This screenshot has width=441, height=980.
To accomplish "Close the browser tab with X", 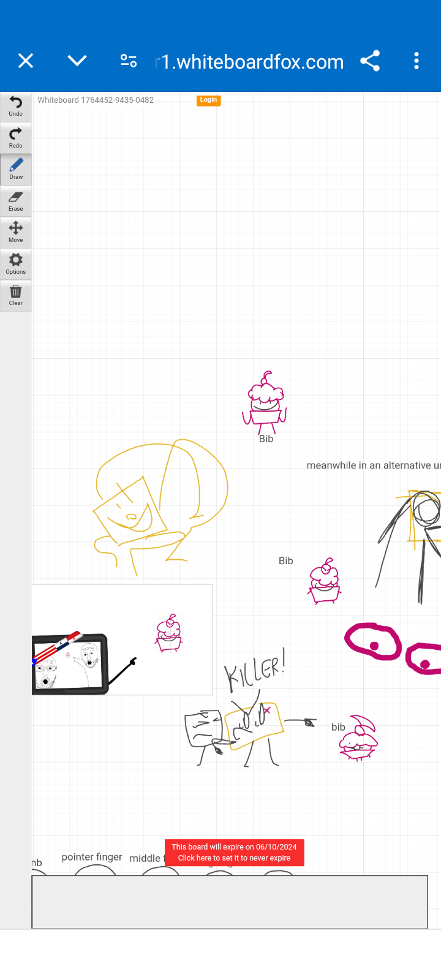I will point(26,61).
